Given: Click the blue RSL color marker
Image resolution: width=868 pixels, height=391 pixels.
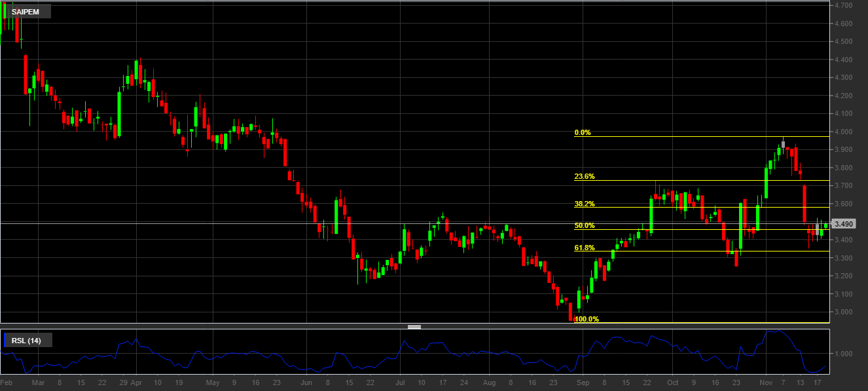Looking at the screenshot, I should [6, 340].
